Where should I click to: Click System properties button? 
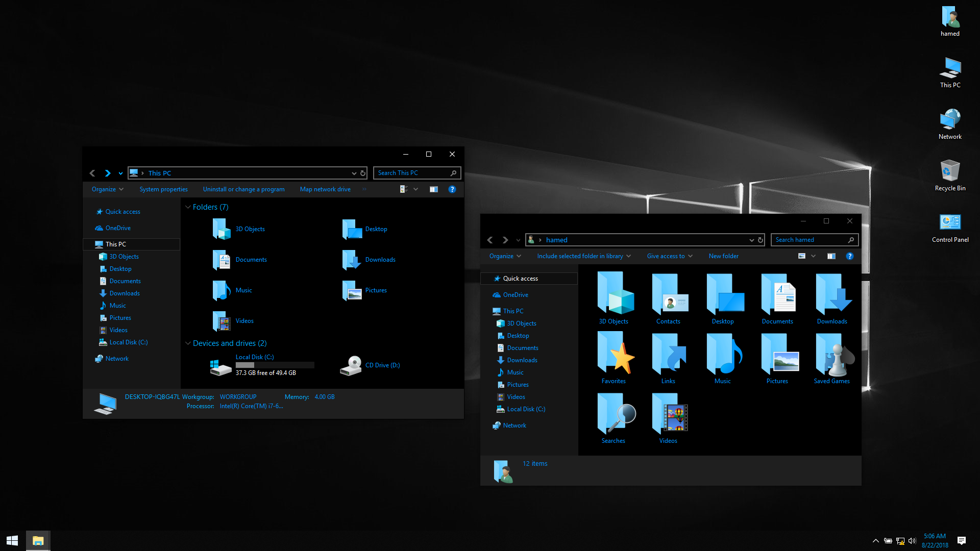pyautogui.click(x=163, y=189)
